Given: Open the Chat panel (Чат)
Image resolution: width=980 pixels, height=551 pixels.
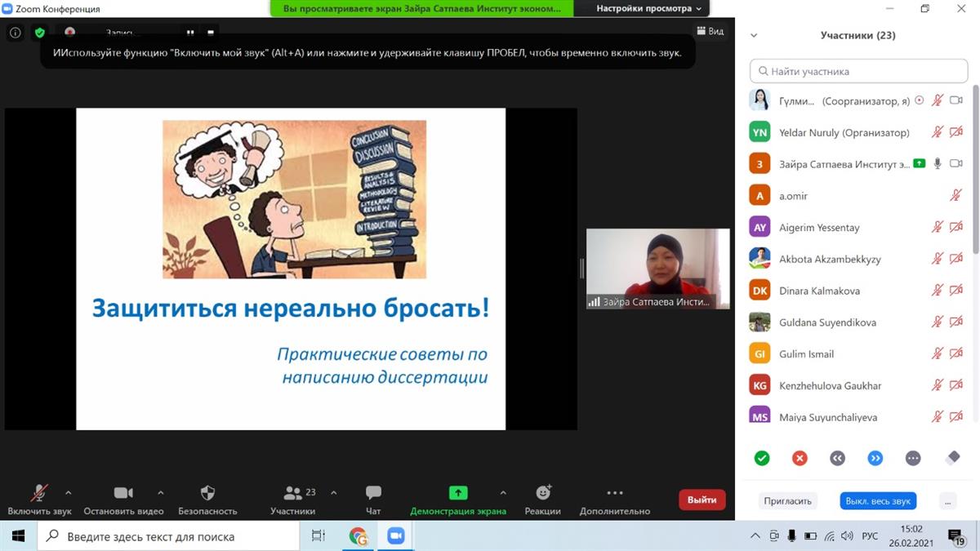Looking at the screenshot, I should pyautogui.click(x=373, y=493).
